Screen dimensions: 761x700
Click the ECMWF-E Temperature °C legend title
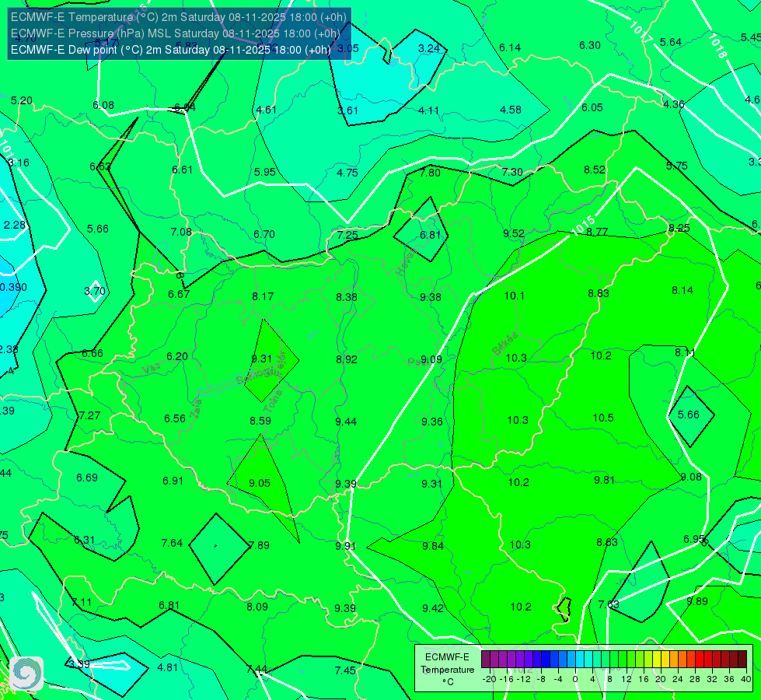pyautogui.click(x=448, y=670)
